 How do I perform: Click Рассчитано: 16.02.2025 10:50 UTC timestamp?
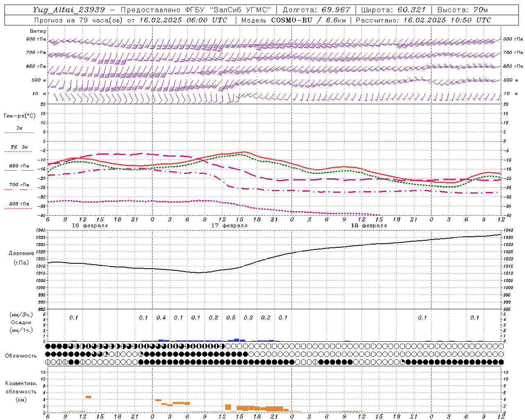click(x=423, y=20)
